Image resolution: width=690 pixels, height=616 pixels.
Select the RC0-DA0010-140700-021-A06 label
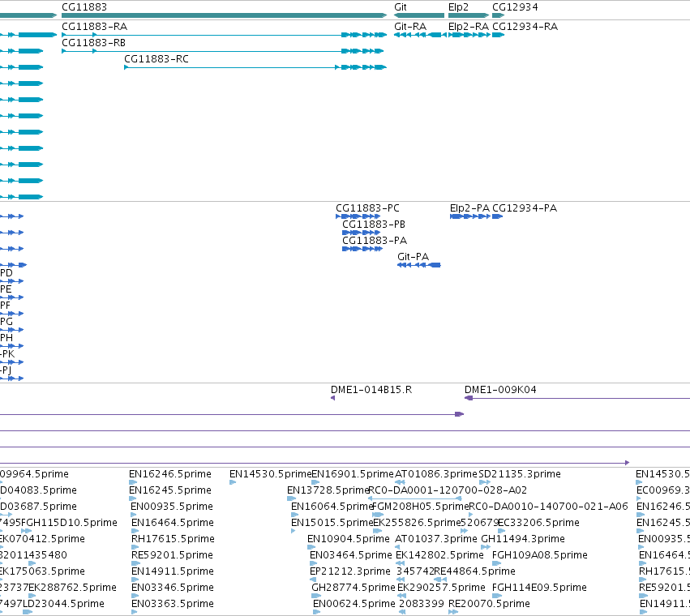548,507
